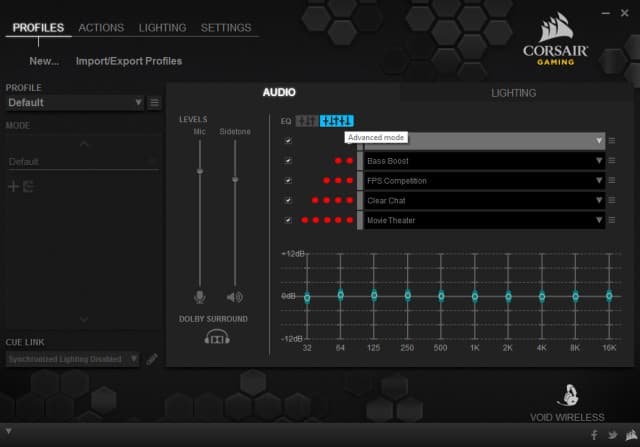Toggle the Movie Theater preset checkbox

(x=288, y=220)
